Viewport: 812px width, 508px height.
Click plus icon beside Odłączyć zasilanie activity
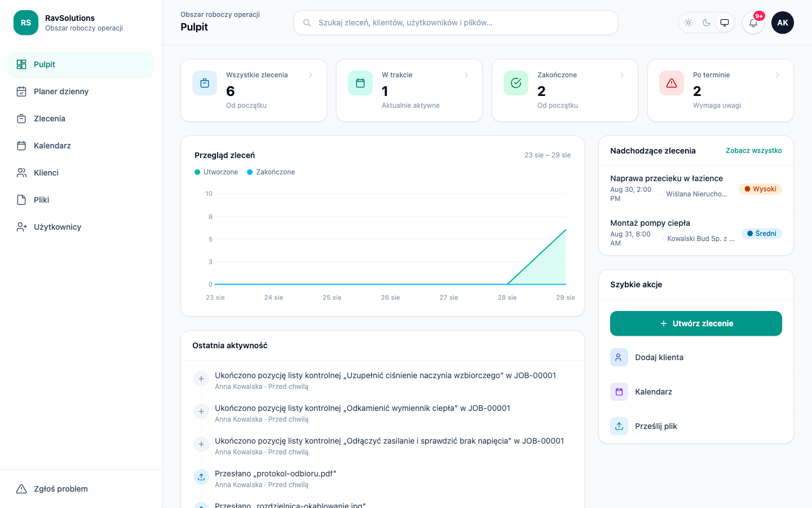[201, 444]
